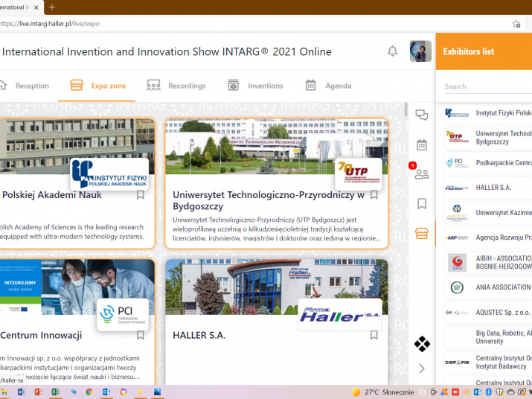Launch Excel from the taskbar

click(x=54, y=392)
